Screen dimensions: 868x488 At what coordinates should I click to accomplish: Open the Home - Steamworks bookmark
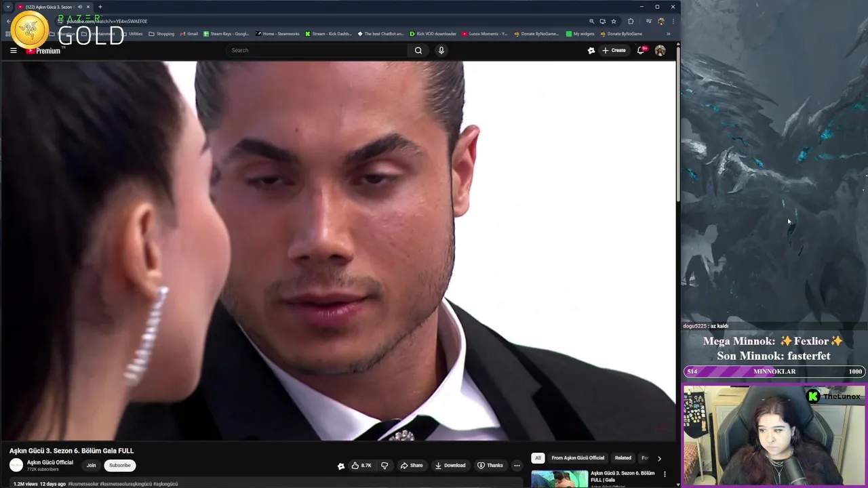click(278, 34)
